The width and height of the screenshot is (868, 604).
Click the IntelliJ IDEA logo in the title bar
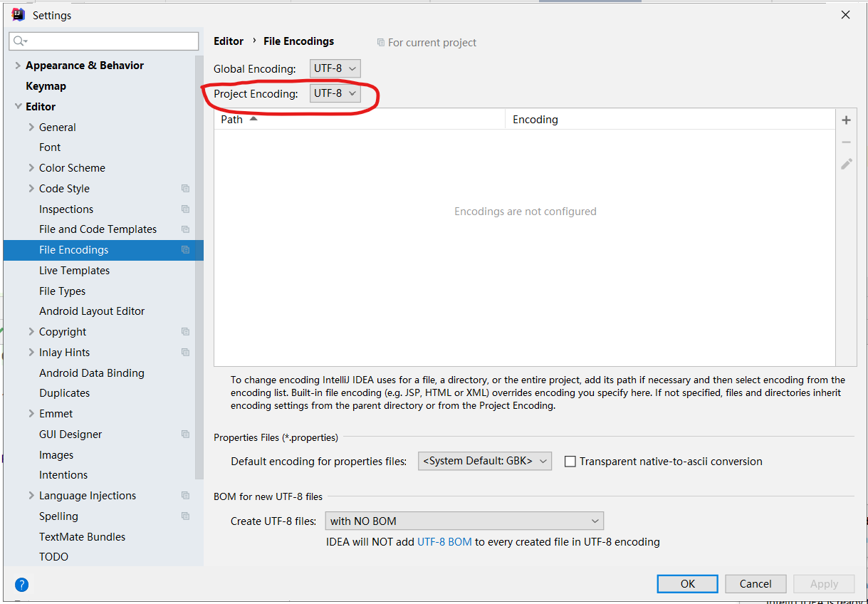click(19, 14)
